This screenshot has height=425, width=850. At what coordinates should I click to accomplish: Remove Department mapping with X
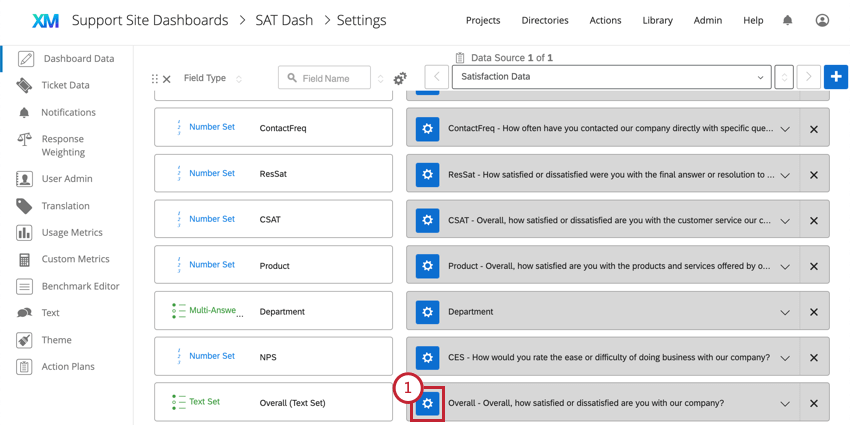814,312
